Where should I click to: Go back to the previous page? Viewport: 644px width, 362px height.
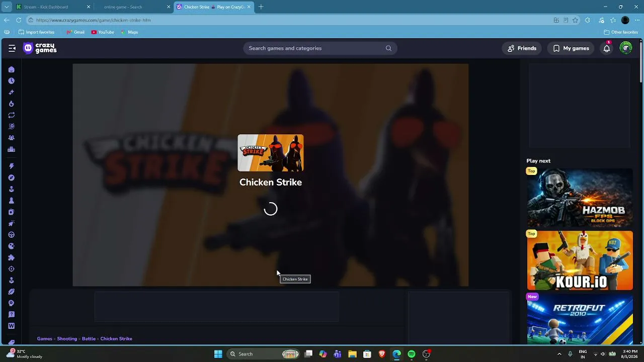(x=6, y=20)
